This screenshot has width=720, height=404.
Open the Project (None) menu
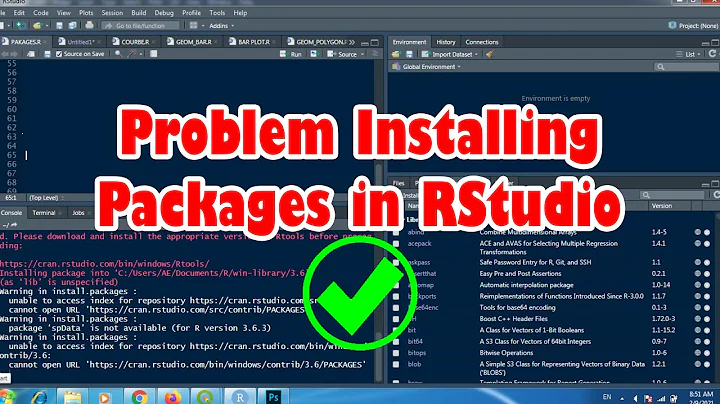pyautogui.click(x=693, y=26)
